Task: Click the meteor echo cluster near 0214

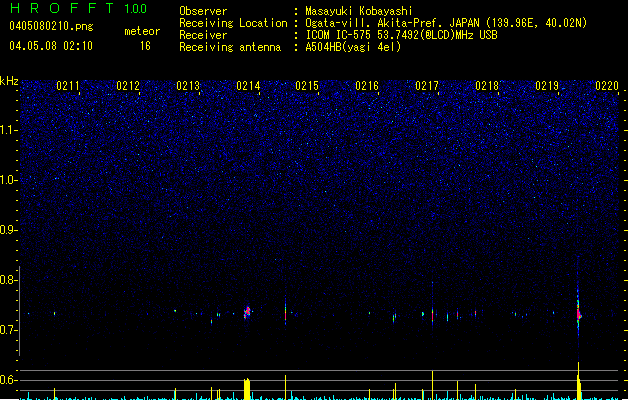Action: point(247,312)
